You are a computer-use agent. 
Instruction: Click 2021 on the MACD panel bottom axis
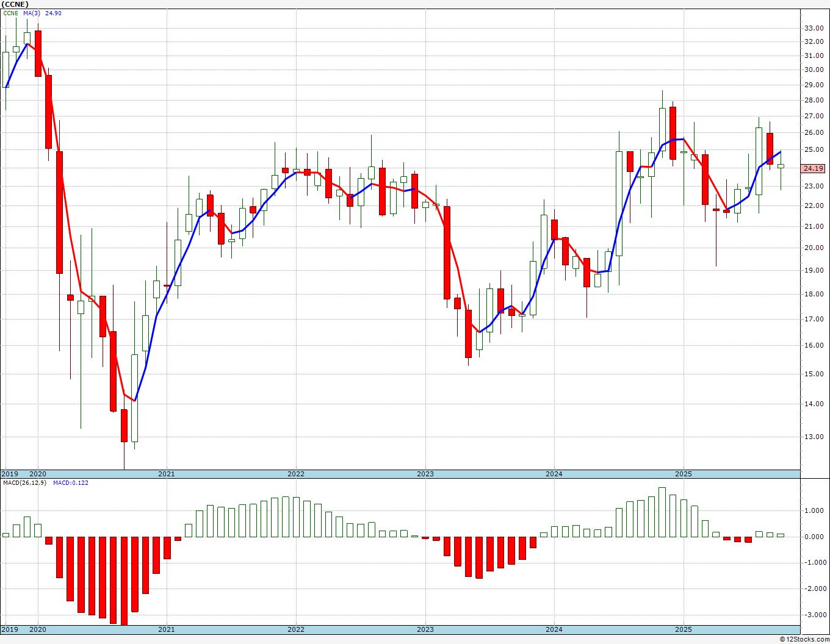pyautogui.click(x=167, y=629)
